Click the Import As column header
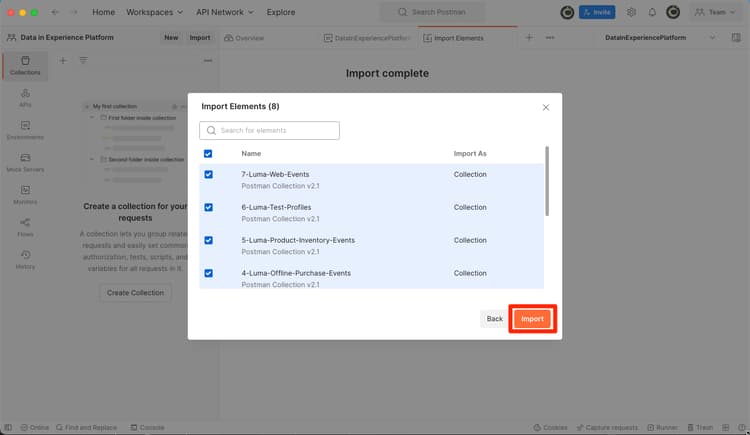The width and height of the screenshot is (750, 435). [470, 154]
